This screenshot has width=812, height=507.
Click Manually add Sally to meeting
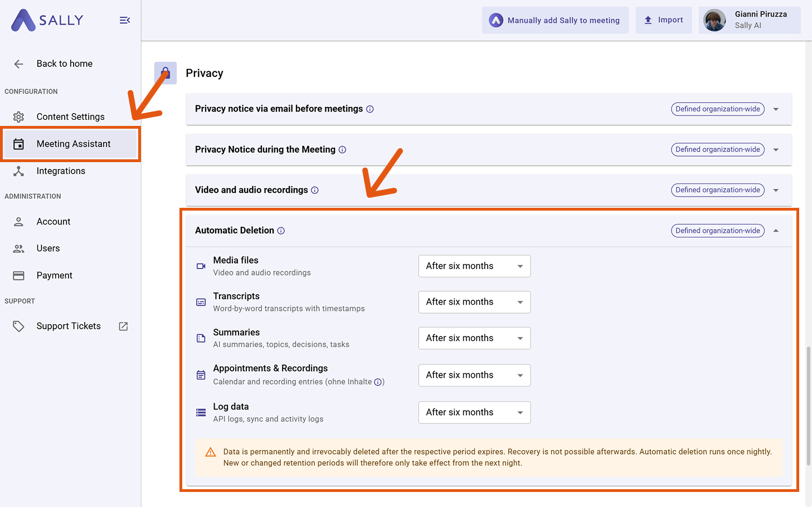click(x=555, y=20)
